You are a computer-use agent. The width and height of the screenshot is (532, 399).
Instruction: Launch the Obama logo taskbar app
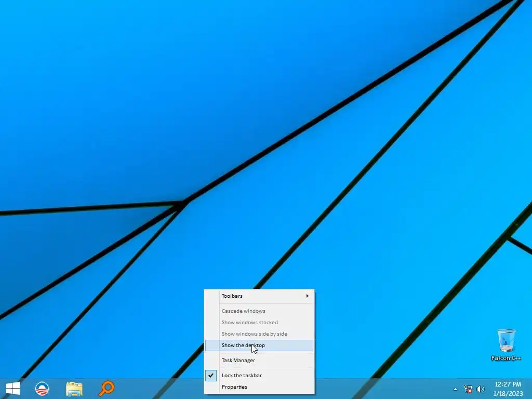[x=42, y=389]
